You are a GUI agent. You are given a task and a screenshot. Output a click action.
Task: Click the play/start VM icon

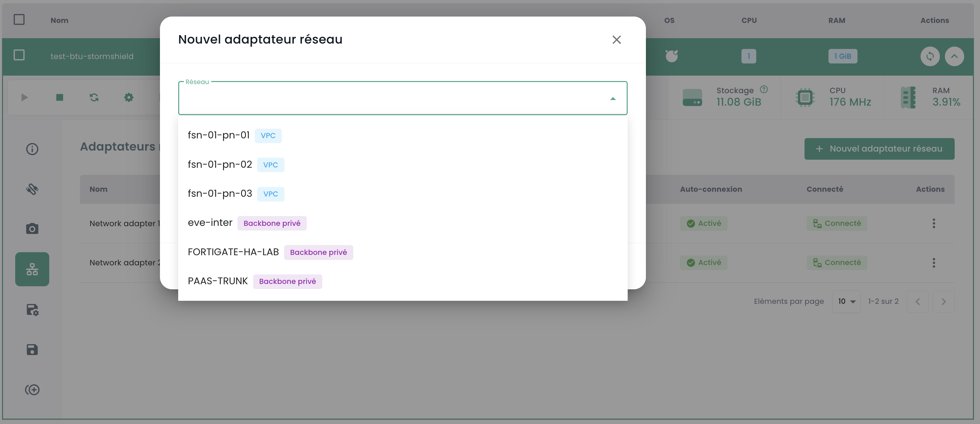point(25,98)
